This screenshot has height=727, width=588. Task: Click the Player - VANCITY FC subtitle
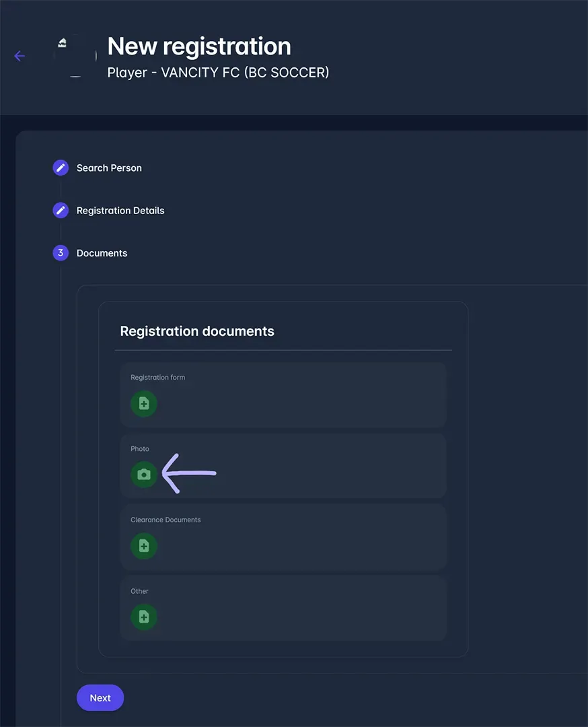tap(218, 72)
